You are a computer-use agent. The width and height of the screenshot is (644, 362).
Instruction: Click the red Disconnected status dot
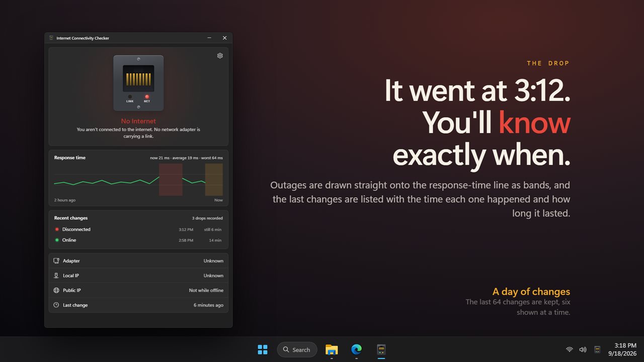(x=57, y=229)
